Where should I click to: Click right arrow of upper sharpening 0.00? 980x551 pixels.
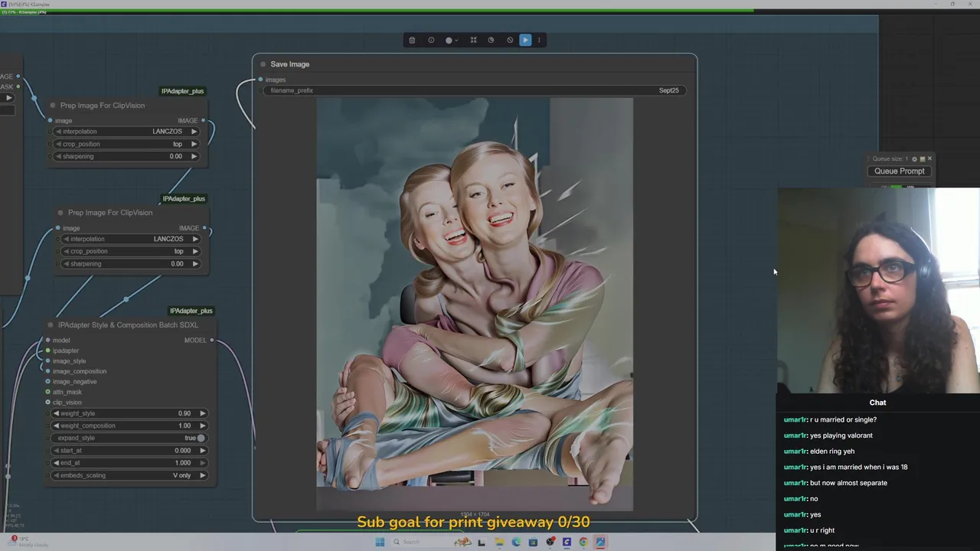pyautogui.click(x=194, y=156)
